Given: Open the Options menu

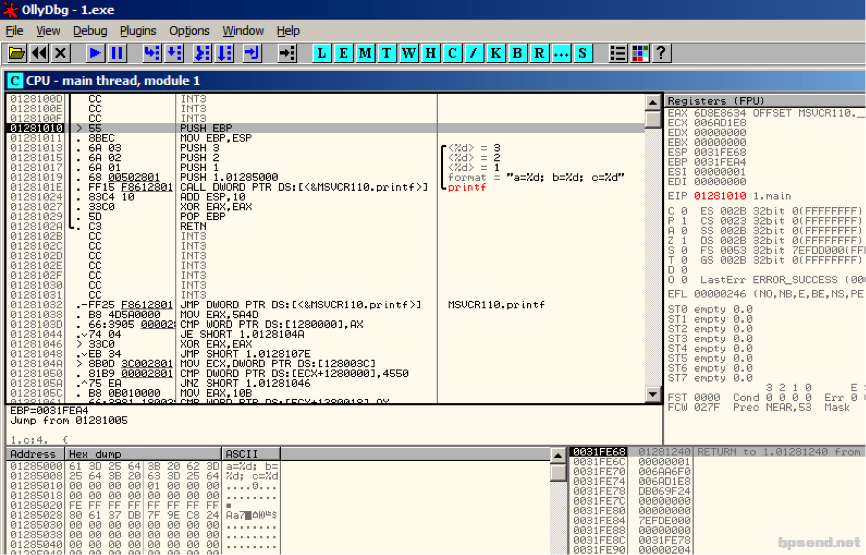Looking at the screenshot, I should point(189,31).
